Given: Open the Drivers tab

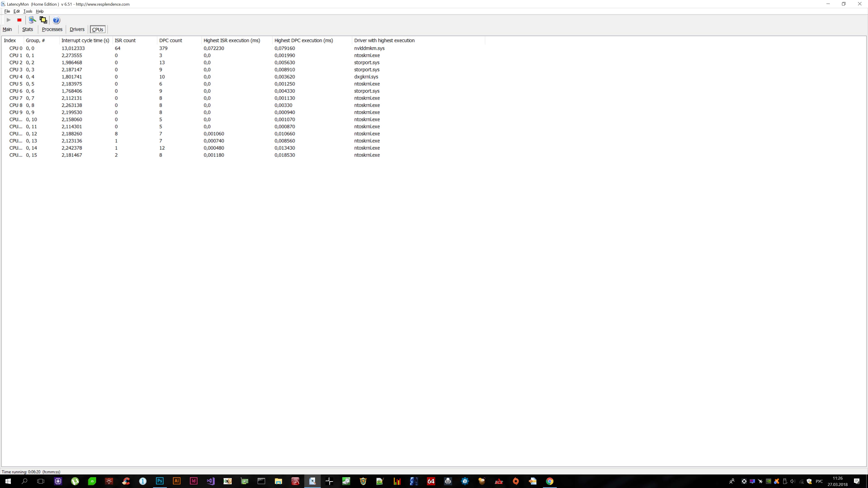Looking at the screenshot, I should click(x=77, y=29).
